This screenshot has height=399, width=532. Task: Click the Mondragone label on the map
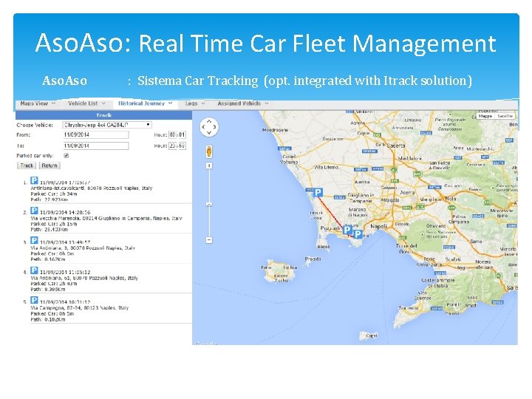pyautogui.click(x=275, y=130)
